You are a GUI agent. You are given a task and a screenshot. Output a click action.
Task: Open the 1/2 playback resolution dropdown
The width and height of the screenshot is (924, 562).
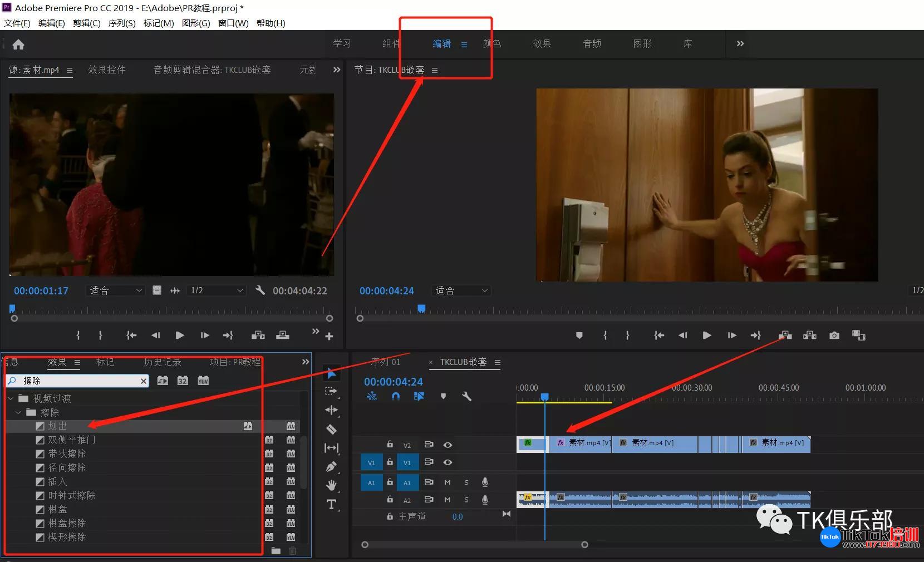(216, 290)
